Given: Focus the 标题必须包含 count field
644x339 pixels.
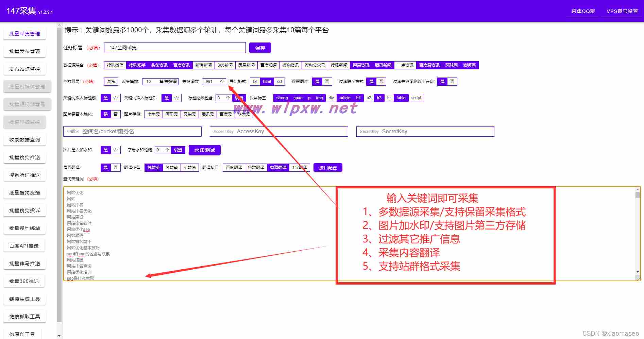Looking at the screenshot, I should [223, 98].
